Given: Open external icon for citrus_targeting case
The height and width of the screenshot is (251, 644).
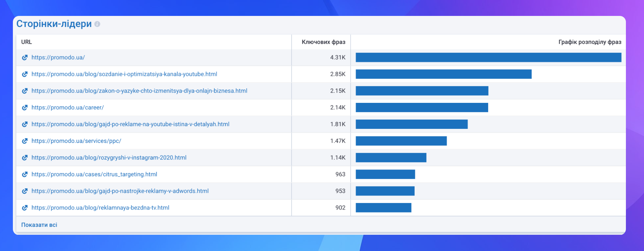Looking at the screenshot, I should click(25, 174).
